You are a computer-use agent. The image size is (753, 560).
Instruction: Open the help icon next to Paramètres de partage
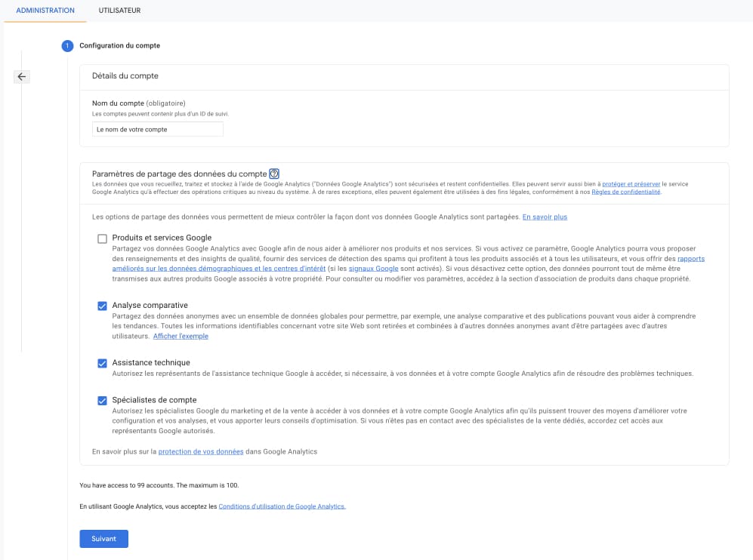tap(274, 174)
